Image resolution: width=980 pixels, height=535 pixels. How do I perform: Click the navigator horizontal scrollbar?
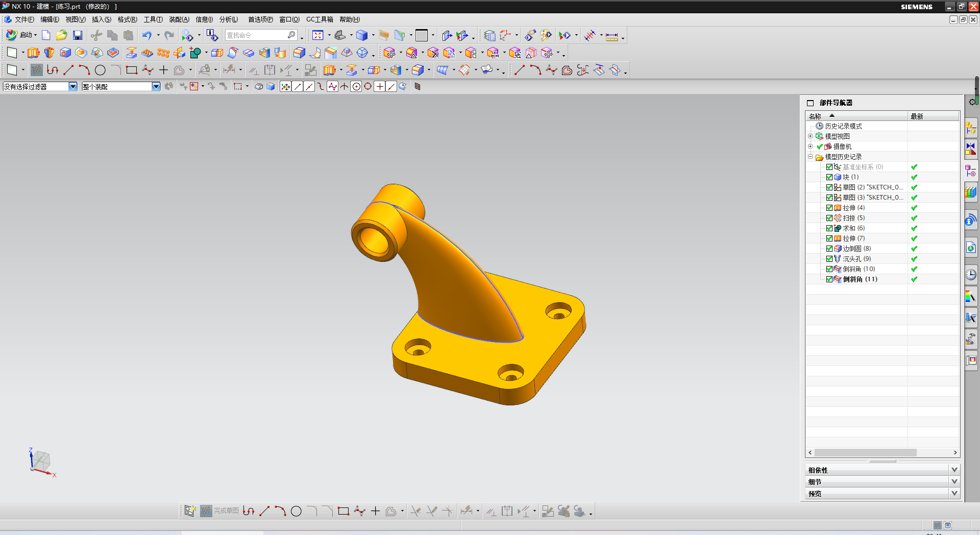(865, 453)
